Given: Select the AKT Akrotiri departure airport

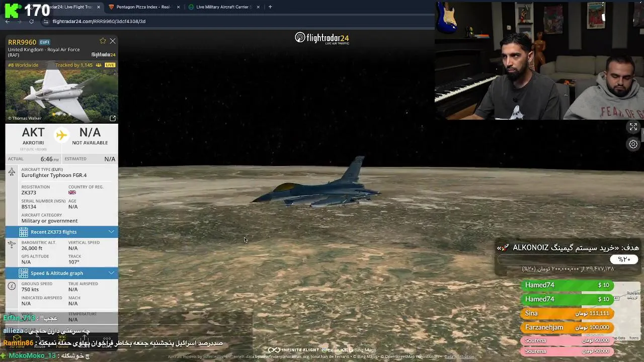Looking at the screenshot, I should 33,136.
